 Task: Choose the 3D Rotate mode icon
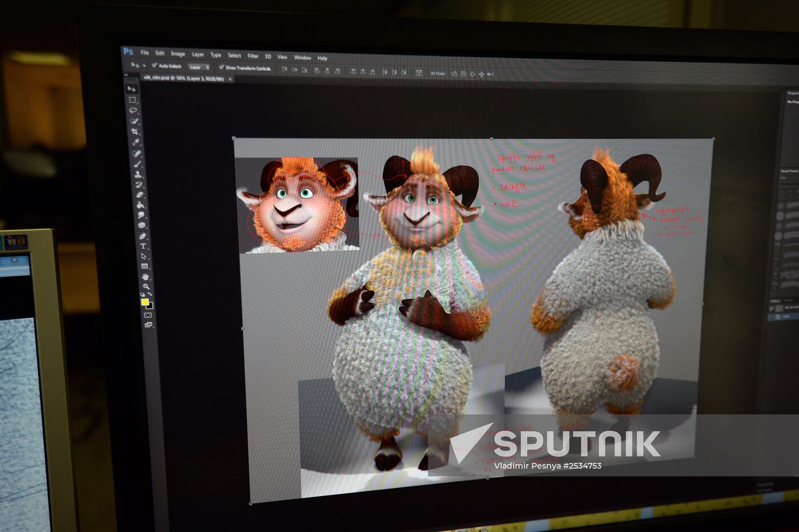[x=454, y=74]
